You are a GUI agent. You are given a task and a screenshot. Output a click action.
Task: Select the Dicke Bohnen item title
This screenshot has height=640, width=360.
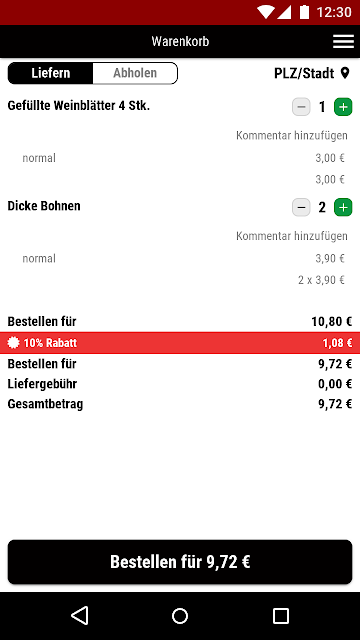[44, 206]
